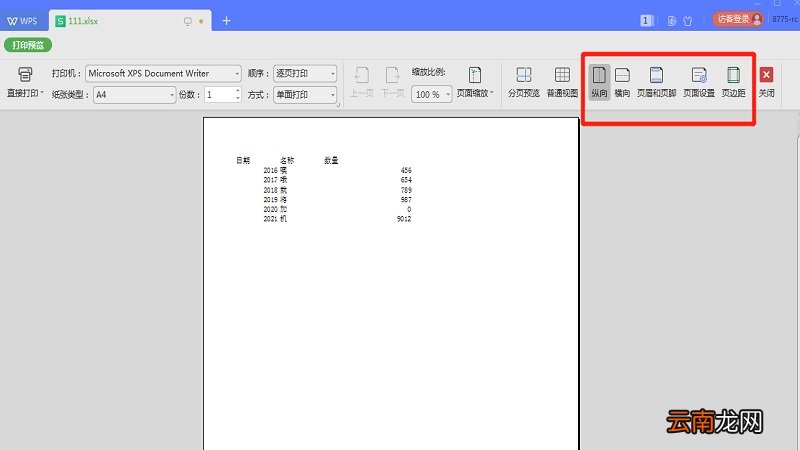Go to next page 下一页
This screenshot has width=800, height=450.
tap(392, 82)
